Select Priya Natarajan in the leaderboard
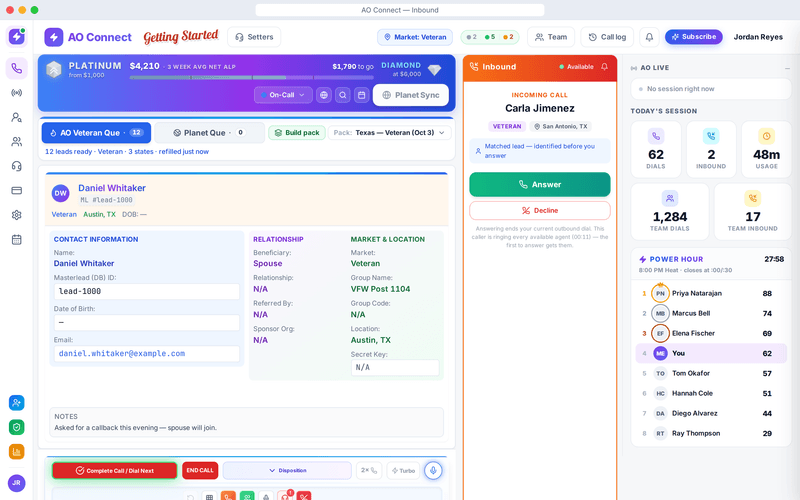This screenshot has height=500, width=800. (711, 293)
